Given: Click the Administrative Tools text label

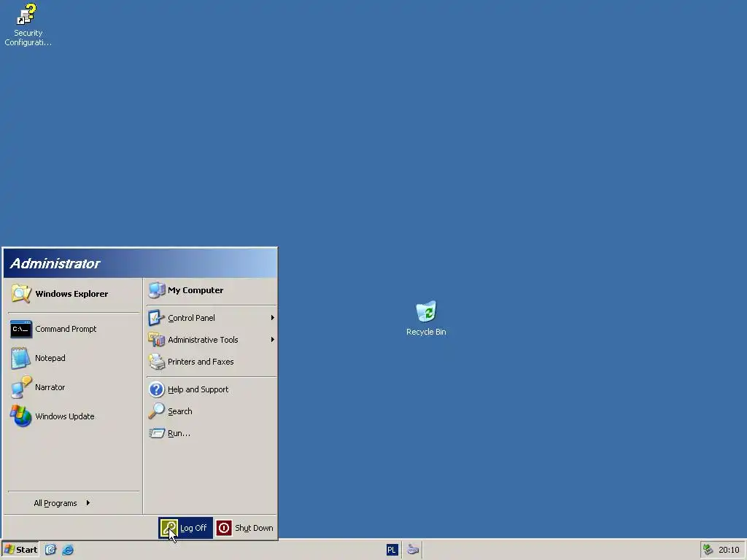Looking at the screenshot, I should pyautogui.click(x=203, y=340).
